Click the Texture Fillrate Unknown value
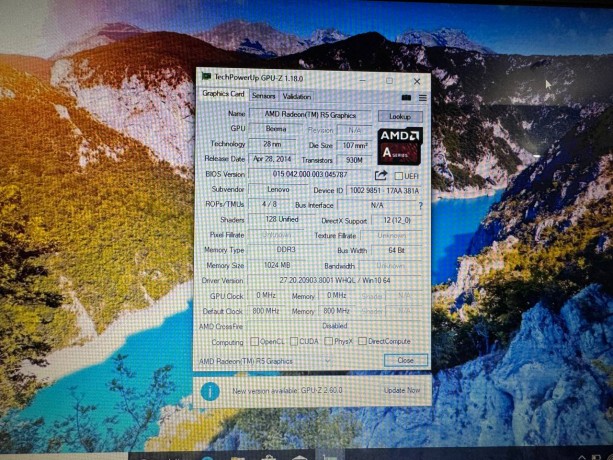613x460 pixels. [391, 236]
